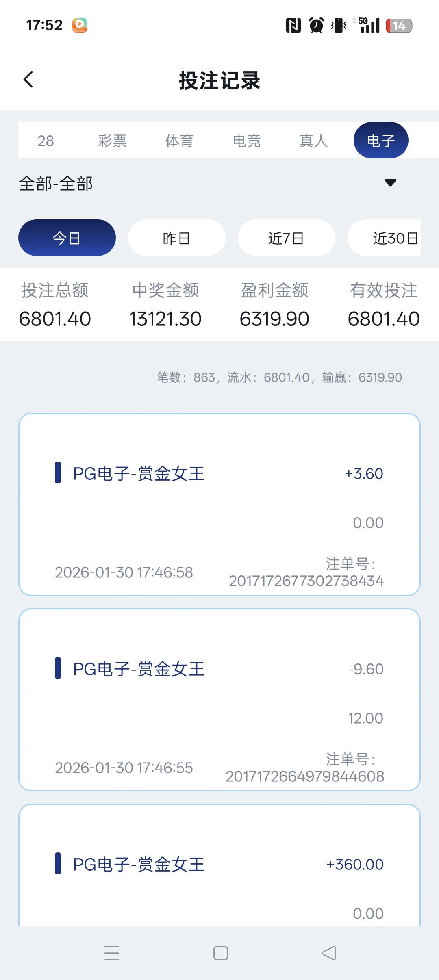Image resolution: width=439 pixels, height=980 pixels.
Task: Select the 28 category tab
Action: [46, 141]
